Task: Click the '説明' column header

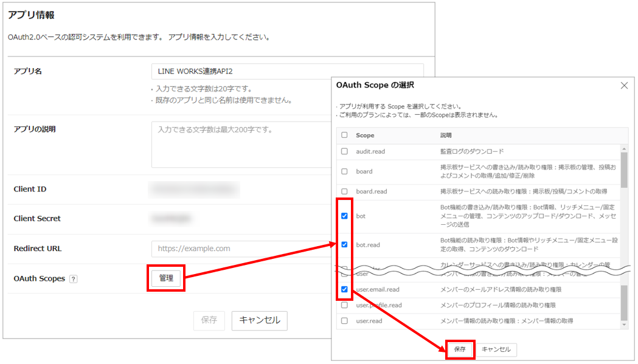Action: tap(446, 135)
